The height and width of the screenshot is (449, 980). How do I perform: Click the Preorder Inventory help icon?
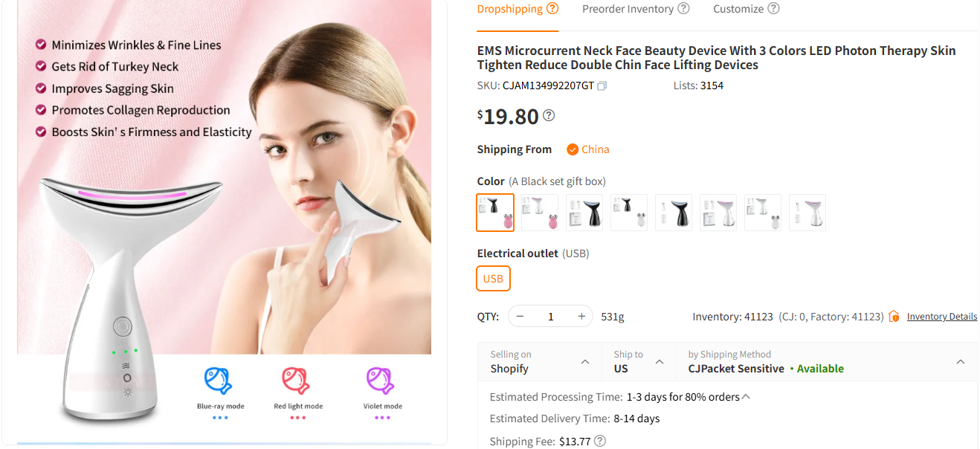pyautogui.click(x=685, y=8)
